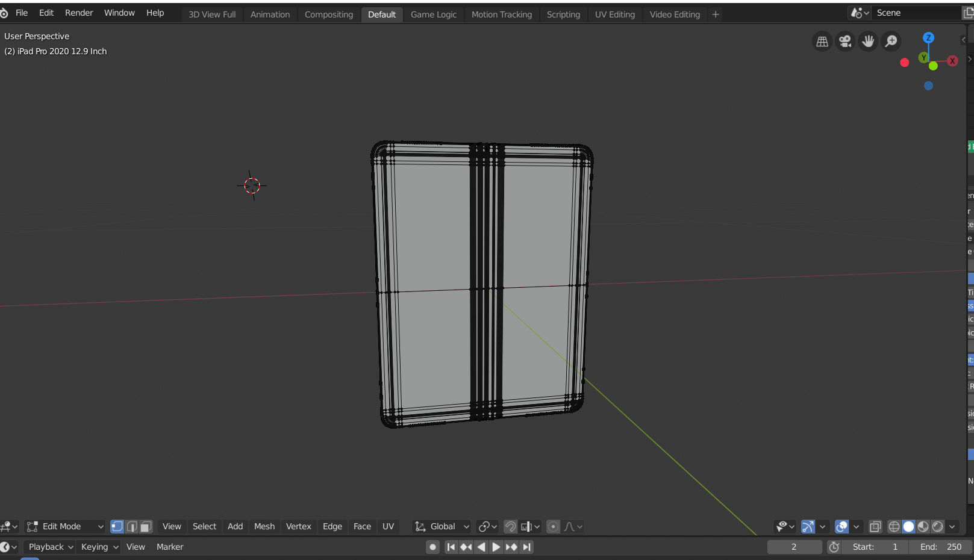Open the Render menu
Viewport: 974px width, 560px height.
coord(79,13)
